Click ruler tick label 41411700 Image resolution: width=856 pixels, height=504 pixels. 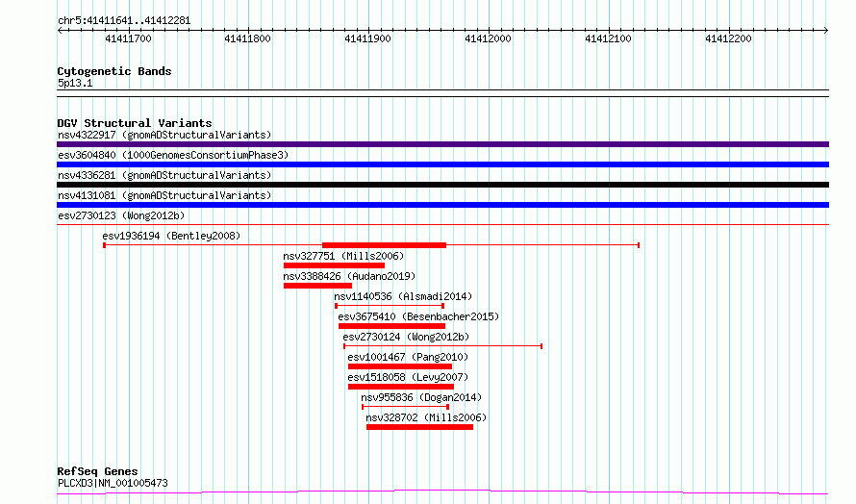coord(128,38)
